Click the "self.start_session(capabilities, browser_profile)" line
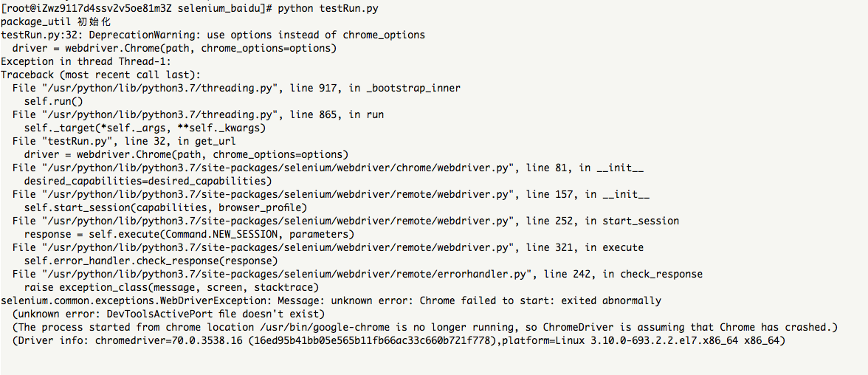This screenshot has width=868, height=375. click(x=165, y=208)
